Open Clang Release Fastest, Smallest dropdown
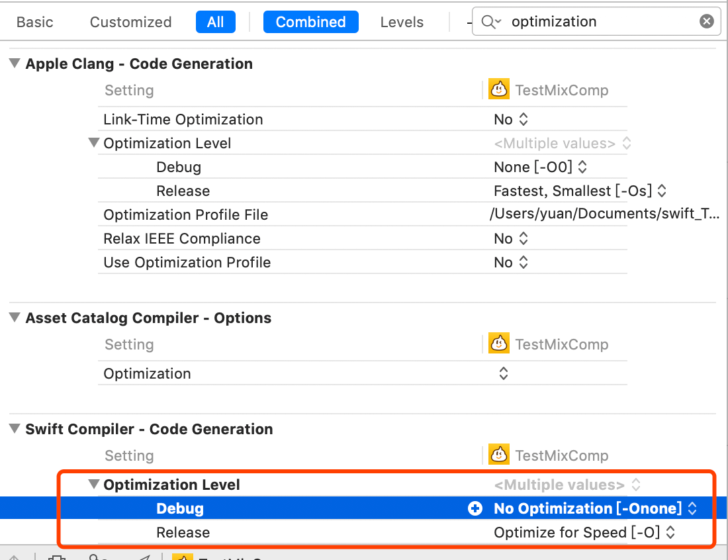 [580, 191]
